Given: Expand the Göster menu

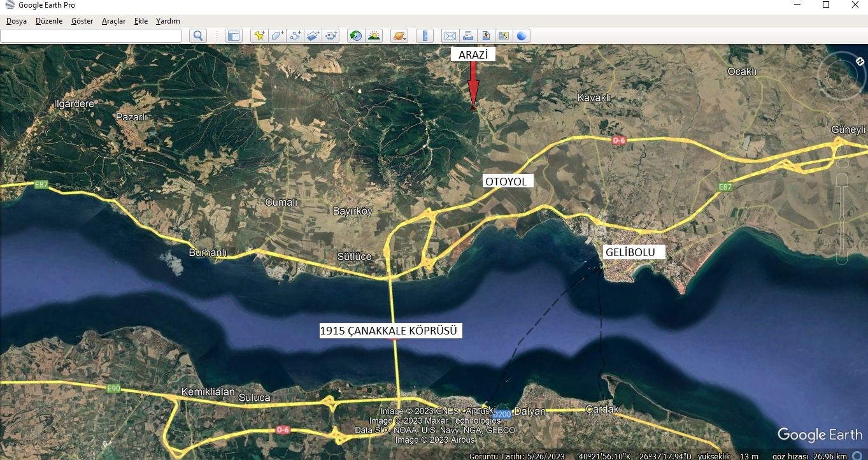Looking at the screenshot, I should tap(82, 21).
